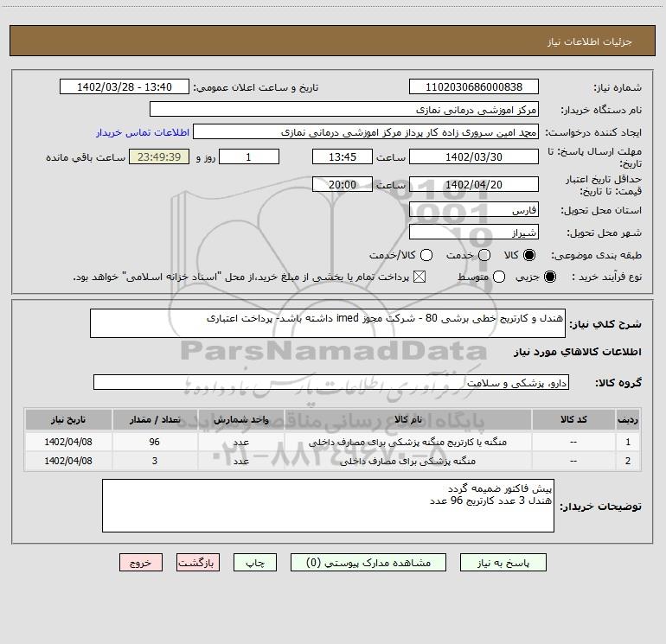Select the کالا radio button

pos(529,255)
